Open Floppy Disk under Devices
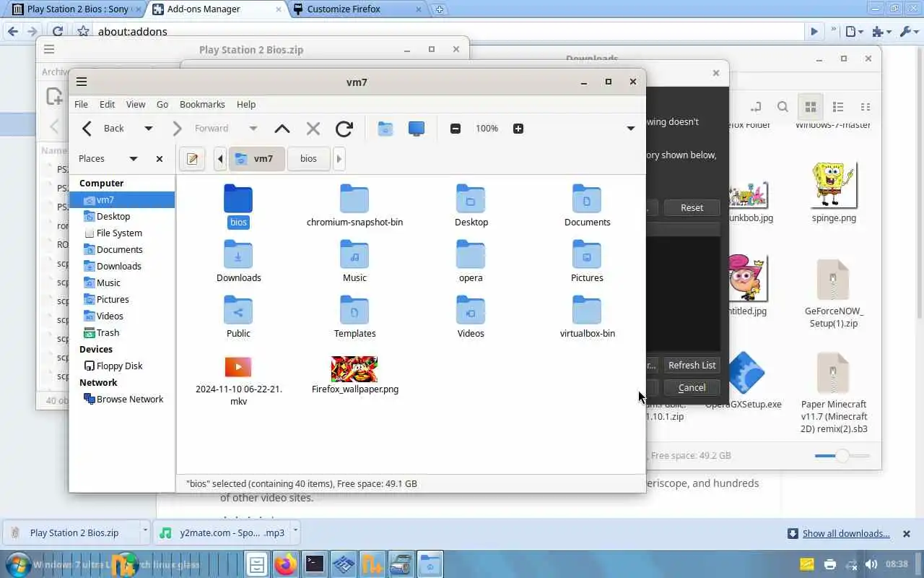This screenshot has width=924, height=578. pos(119,366)
